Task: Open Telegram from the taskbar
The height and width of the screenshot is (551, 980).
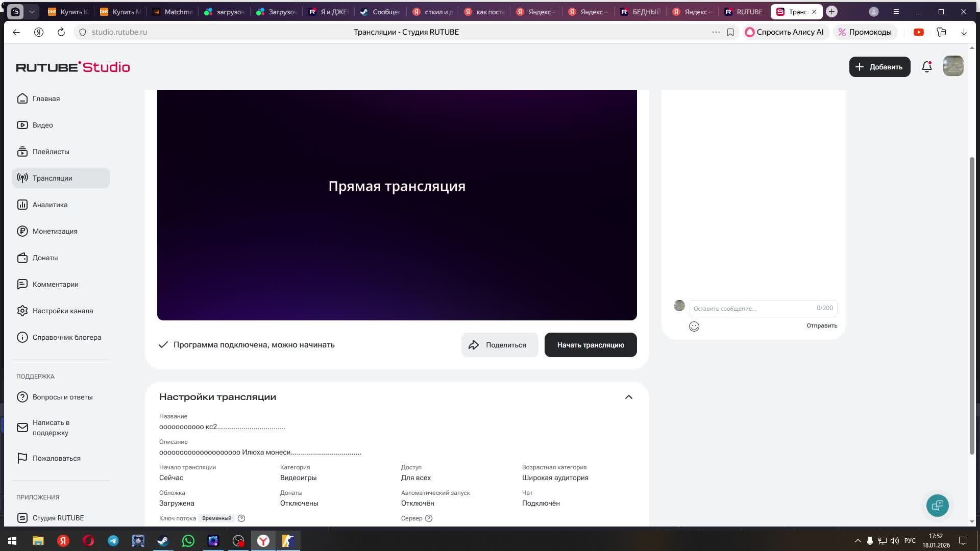Action: (x=113, y=541)
